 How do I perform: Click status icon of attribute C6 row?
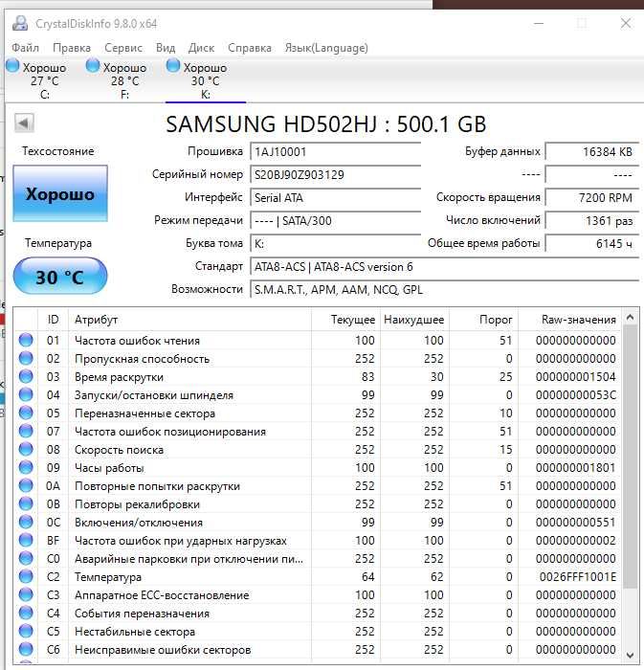pyautogui.click(x=26, y=649)
